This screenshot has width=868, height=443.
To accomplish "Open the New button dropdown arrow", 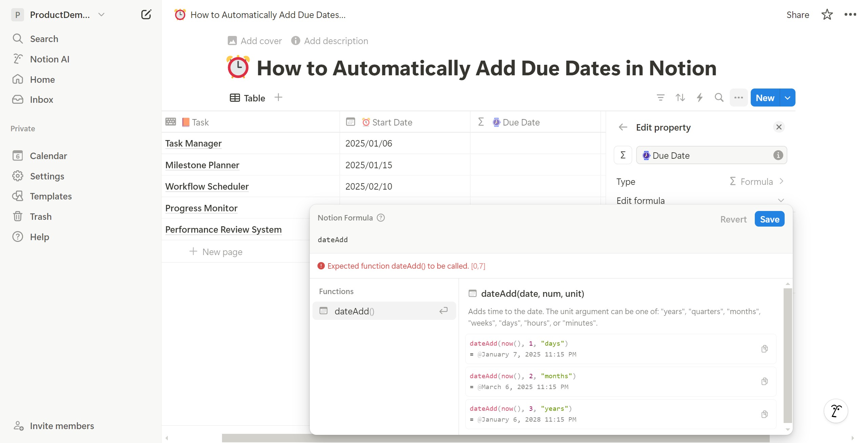I will click(x=787, y=98).
